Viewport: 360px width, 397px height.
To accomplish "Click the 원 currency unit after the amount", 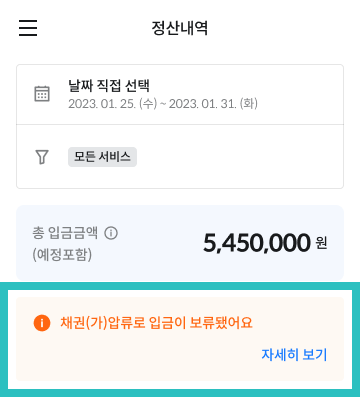I will [x=321, y=243].
